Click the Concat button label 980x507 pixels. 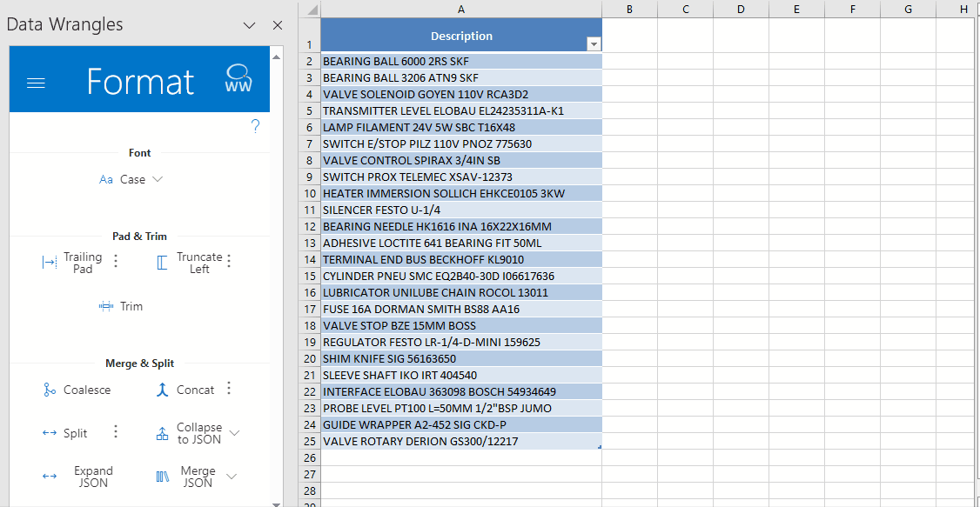point(196,390)
